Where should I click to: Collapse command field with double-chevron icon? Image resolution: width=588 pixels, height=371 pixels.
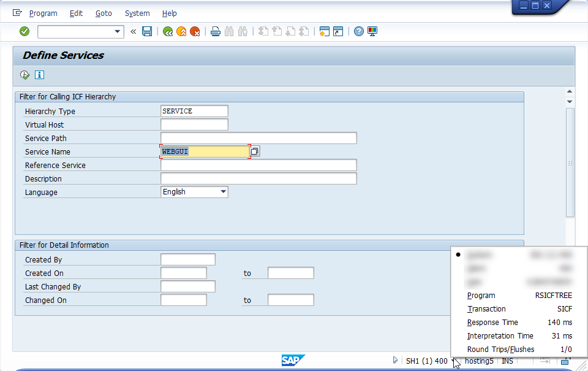133,31
